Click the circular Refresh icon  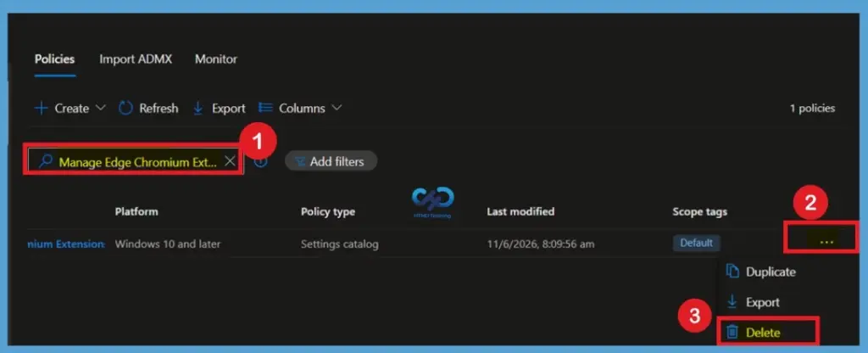(125, 108)
